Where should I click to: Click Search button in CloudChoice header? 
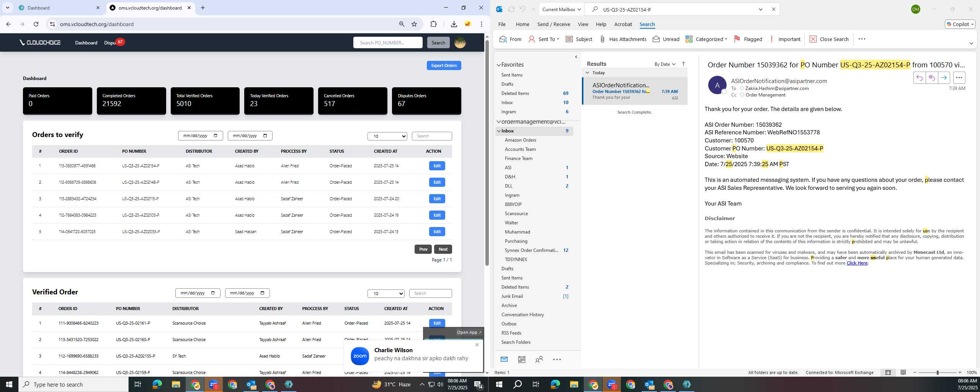point(438,42)
